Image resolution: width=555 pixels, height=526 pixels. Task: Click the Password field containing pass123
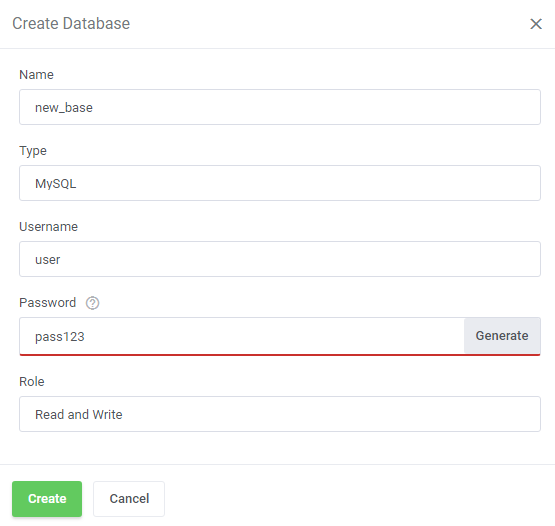pyautogui.click(x=242, y=336)
